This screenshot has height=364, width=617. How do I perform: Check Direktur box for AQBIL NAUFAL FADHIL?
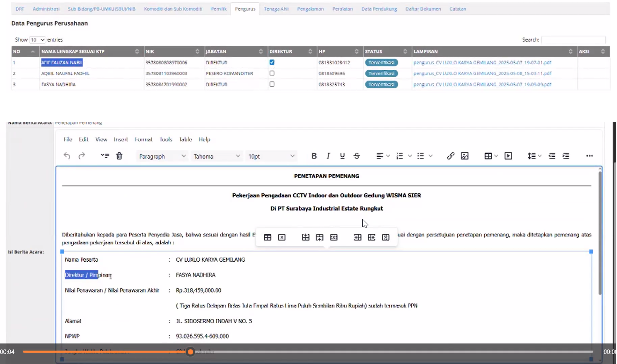272,73
